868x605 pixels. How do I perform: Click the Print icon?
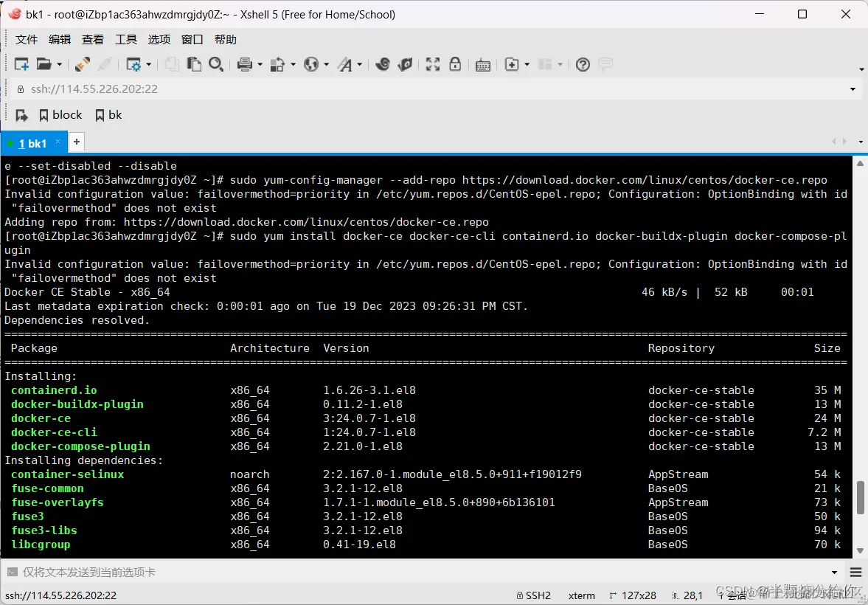(x=245, y=64)
